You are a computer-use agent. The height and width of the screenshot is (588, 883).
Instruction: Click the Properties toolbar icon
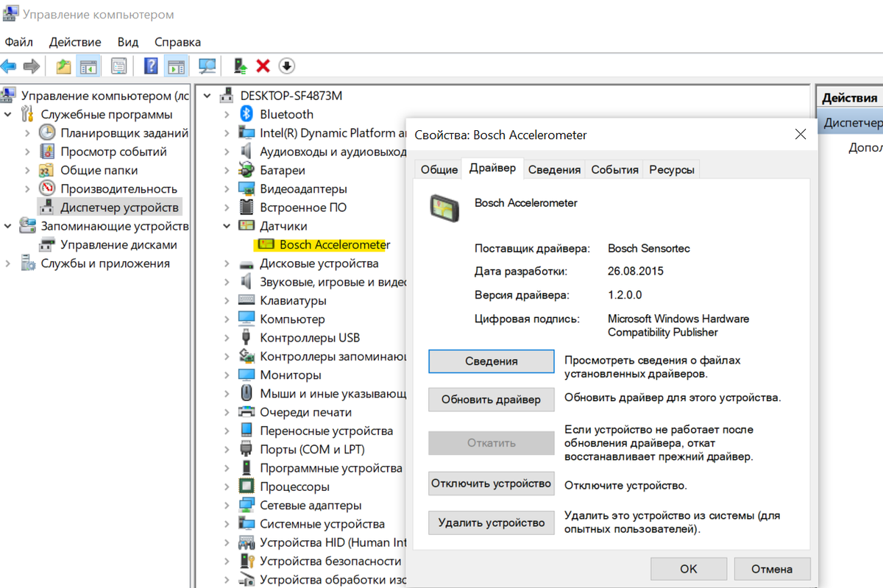(x=119, y=66)
